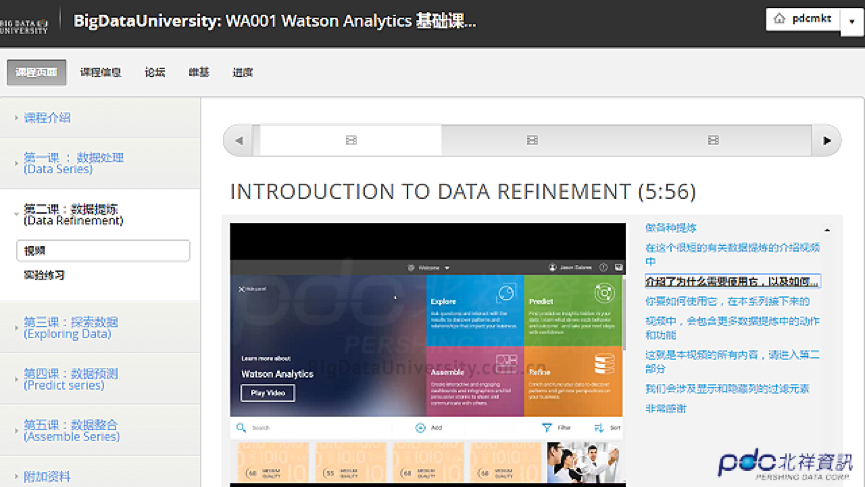This screenshot has height=487, width=865.
Task: Go to the 进度 tab
Action: 243,72
